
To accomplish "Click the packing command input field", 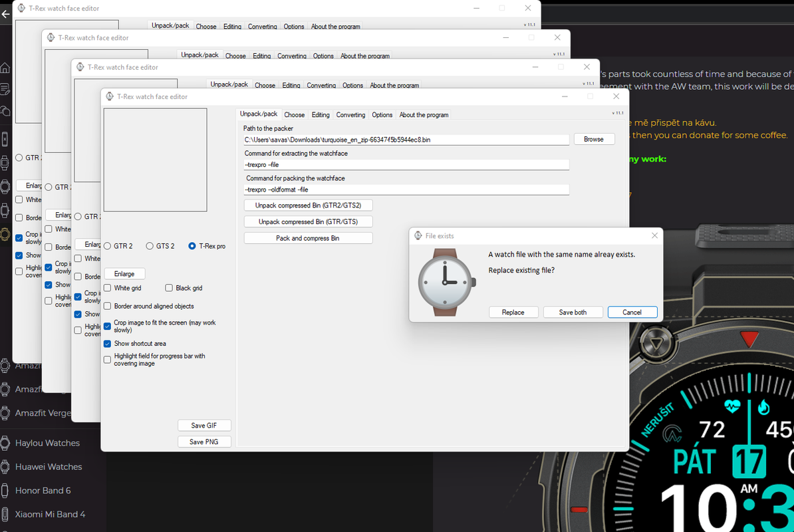I will pyautogui.click(x=406, y=190).
